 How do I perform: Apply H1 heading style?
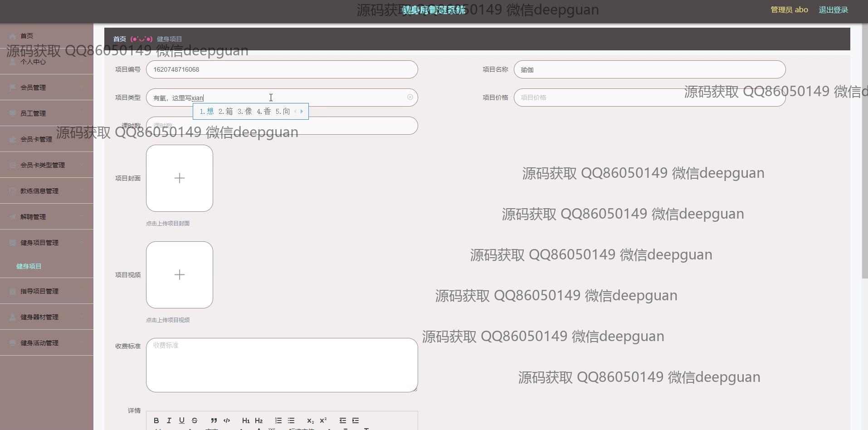point(246,420)
